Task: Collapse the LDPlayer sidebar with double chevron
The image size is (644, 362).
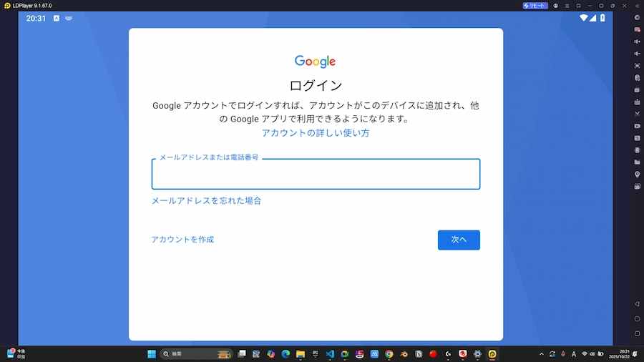Action: tap(637, 5)
